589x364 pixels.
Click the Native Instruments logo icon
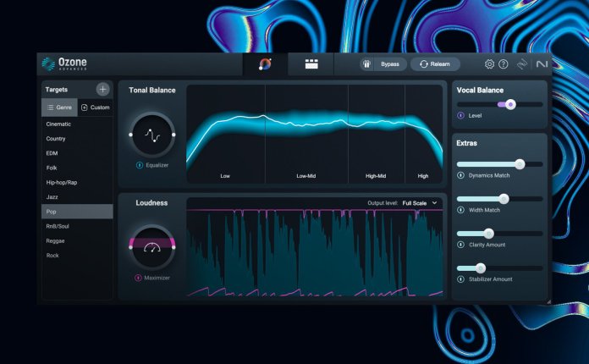tap(542, 64)
